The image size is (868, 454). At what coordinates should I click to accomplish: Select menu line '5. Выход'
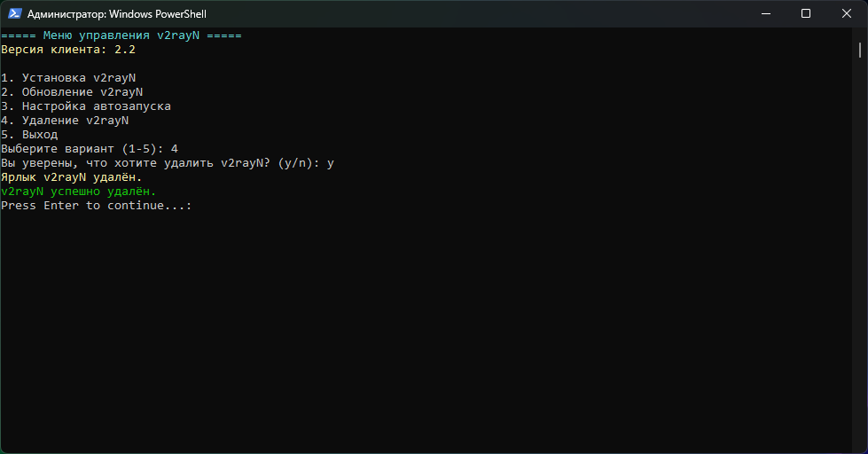[x=29, y=135]
